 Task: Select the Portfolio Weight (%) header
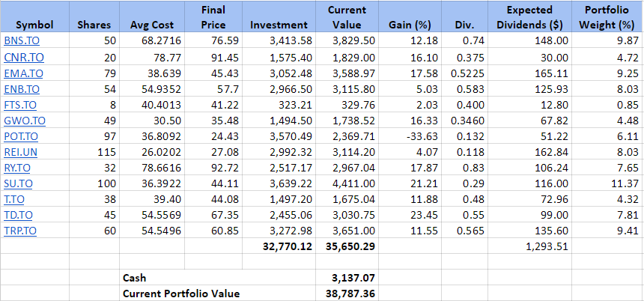(x=608, y=17)
